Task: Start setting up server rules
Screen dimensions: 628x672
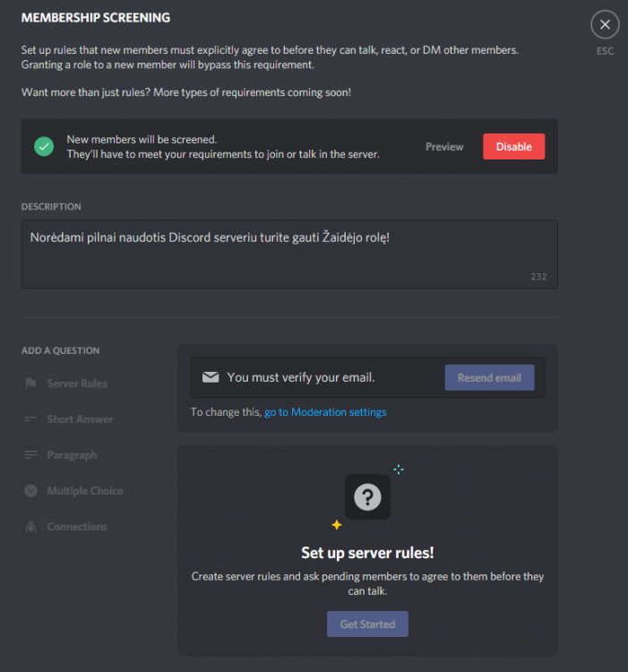Action: (x=367, y=624)
